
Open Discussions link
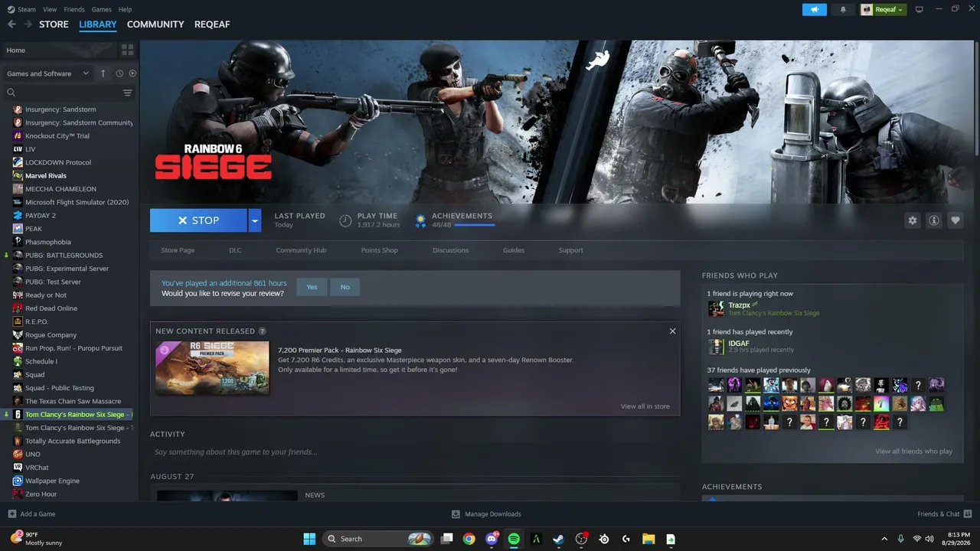tap(450, 250)
